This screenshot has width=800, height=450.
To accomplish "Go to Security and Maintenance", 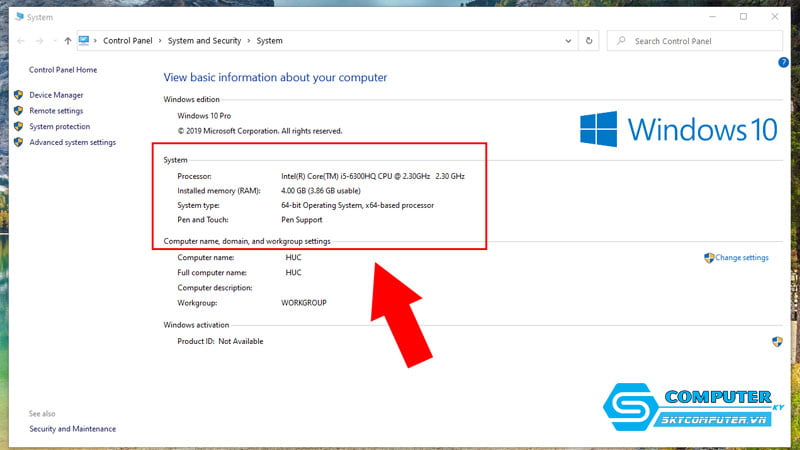I will click(x=72, y=429).
